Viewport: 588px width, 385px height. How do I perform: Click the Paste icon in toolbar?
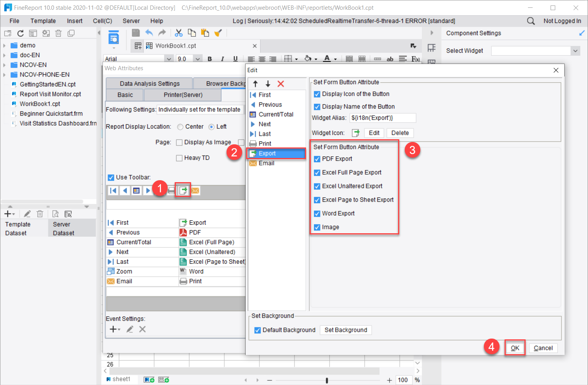coord(205,33)
